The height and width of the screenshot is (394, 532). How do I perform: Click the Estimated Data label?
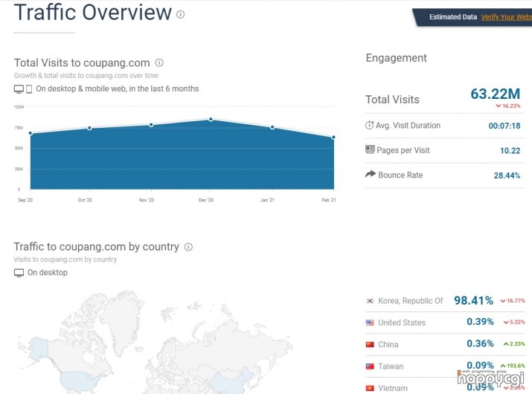[453, 17]
